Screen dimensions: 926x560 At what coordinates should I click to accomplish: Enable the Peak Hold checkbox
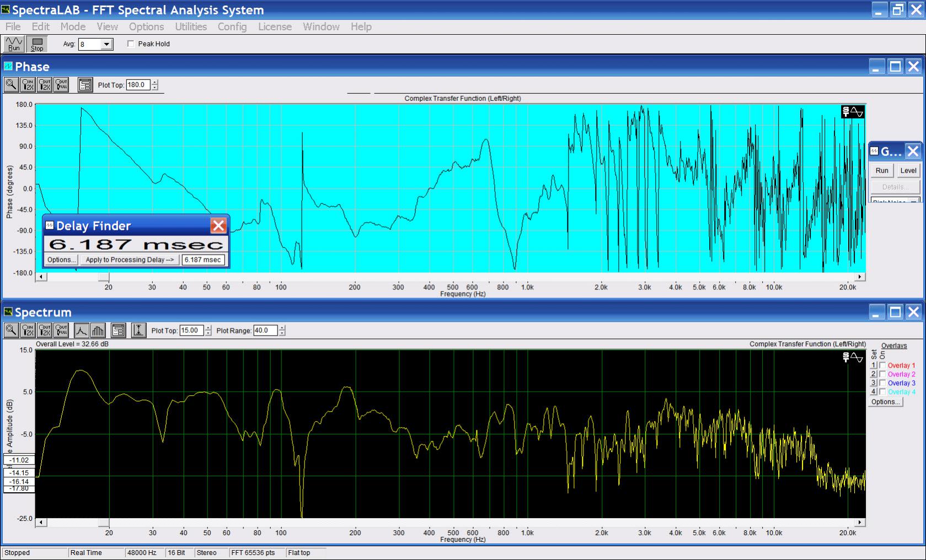click(x=131, y=44)
